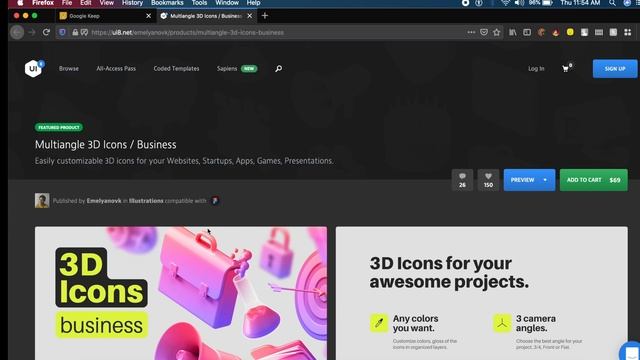Image resolution: width=640 pixels, height=360 pixels.
Task: Open the Sapiens NEW link
Action: tap(237, 69)
